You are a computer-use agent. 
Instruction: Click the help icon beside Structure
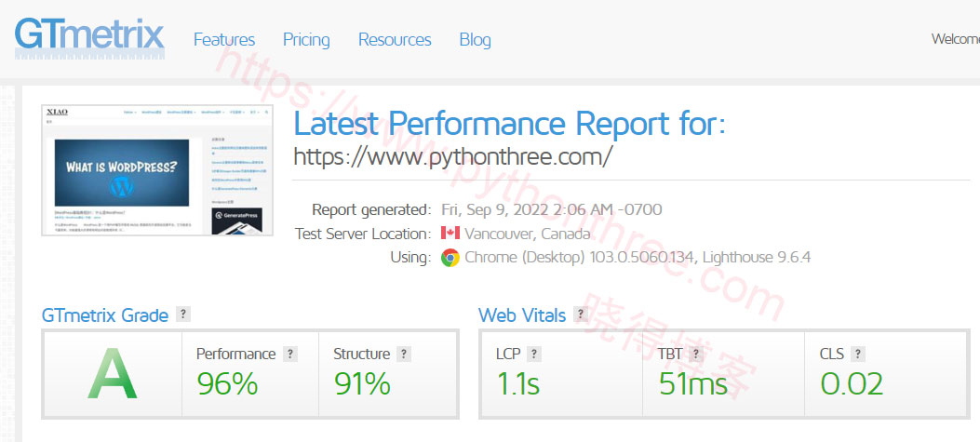click(404, 354)
